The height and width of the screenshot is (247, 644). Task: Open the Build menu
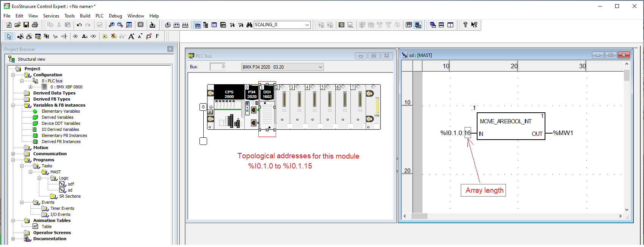85,16
